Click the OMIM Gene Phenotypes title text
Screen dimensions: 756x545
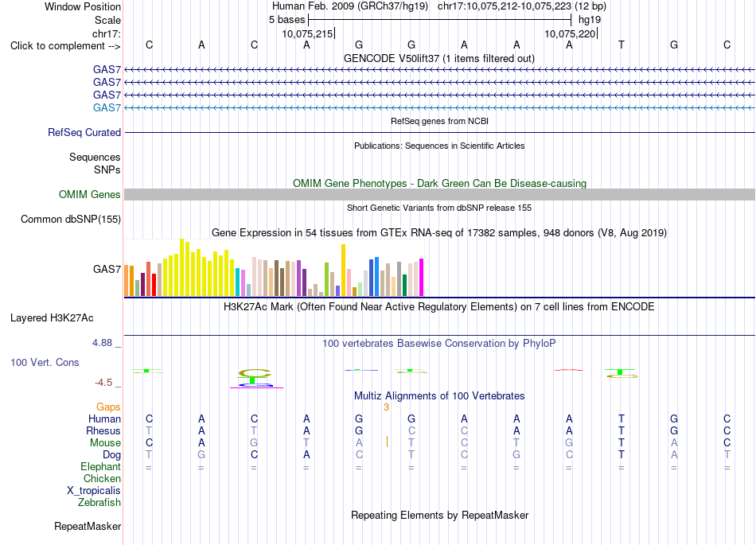(439, 183)
